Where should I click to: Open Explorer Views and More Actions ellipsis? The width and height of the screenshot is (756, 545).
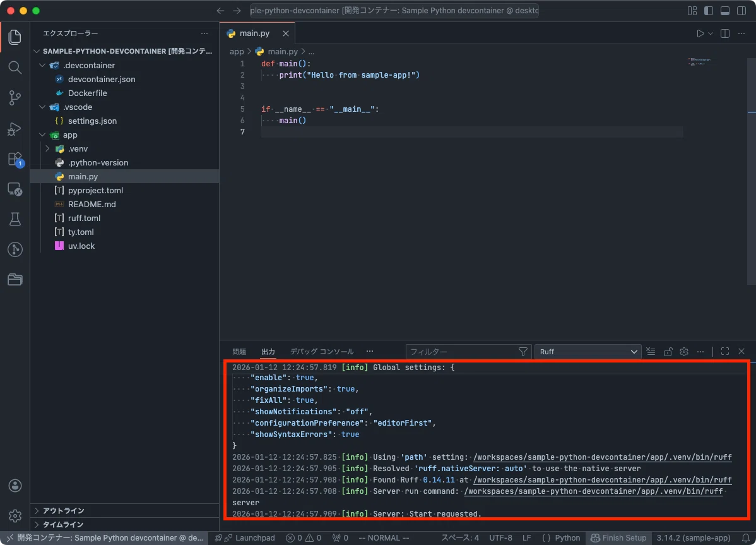pos(204,33)
